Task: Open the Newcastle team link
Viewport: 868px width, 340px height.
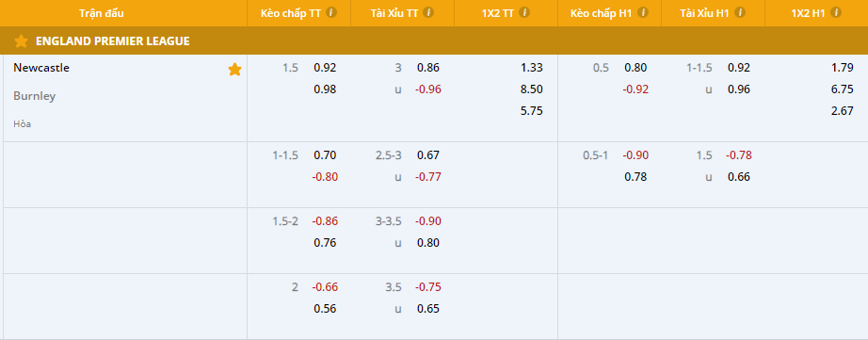Action: coord(41,68)
